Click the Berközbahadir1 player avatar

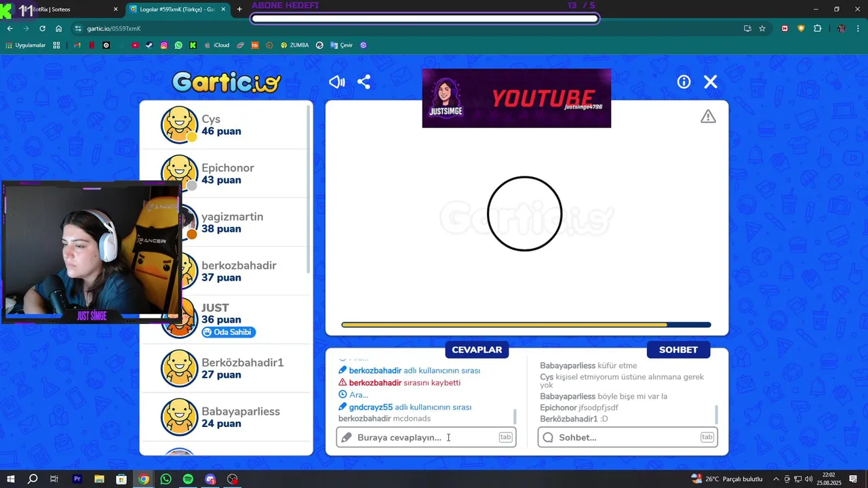(179, 369)
